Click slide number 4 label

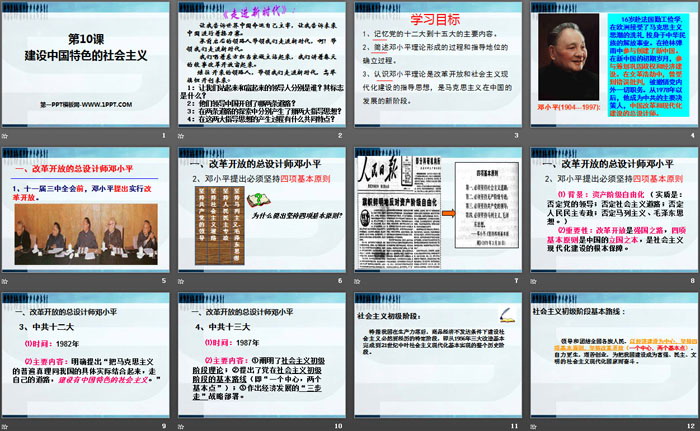[x=693, y=135]
